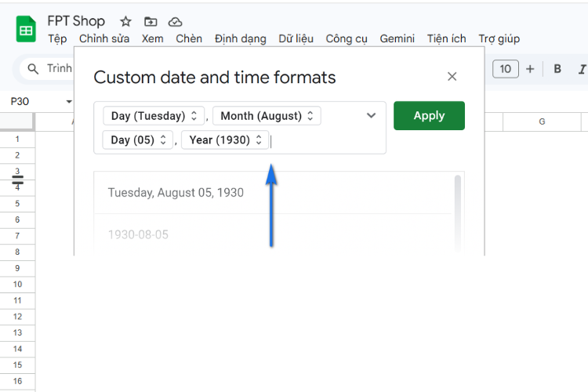Change the Day (Tuesday) format token
588x392 pixels.
pos(154,115)
